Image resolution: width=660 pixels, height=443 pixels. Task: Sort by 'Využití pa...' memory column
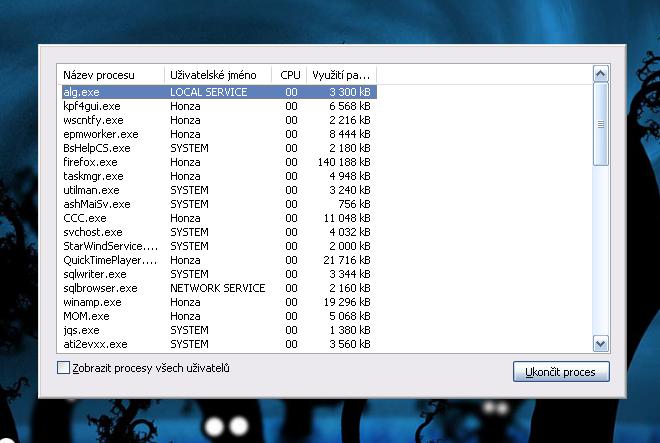coord(341,75)
